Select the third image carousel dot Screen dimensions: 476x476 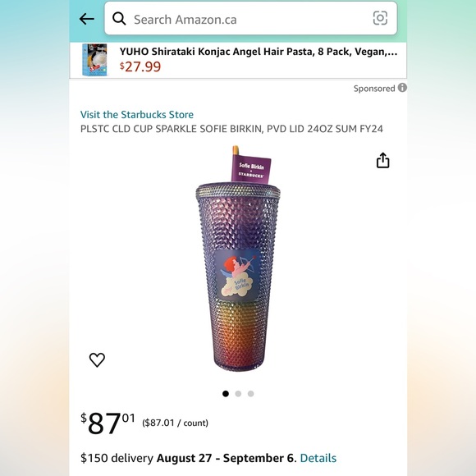point(251,394)
